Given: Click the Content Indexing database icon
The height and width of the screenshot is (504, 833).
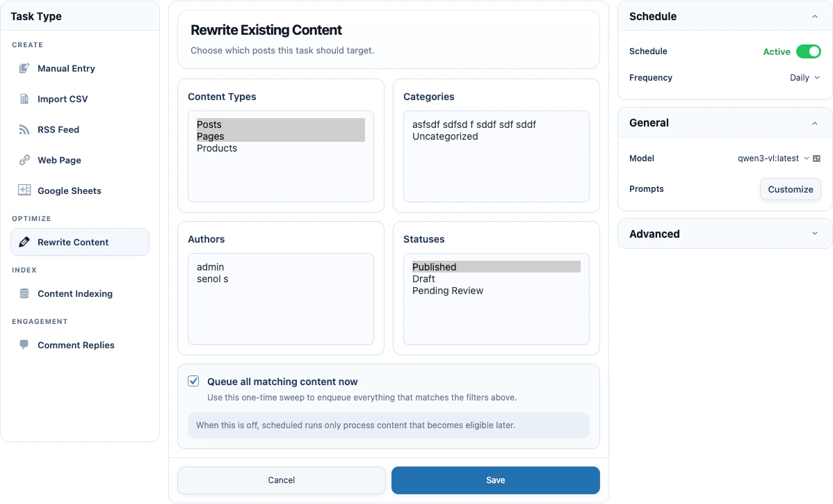Looking at the screenshot, I should (24, 293).
